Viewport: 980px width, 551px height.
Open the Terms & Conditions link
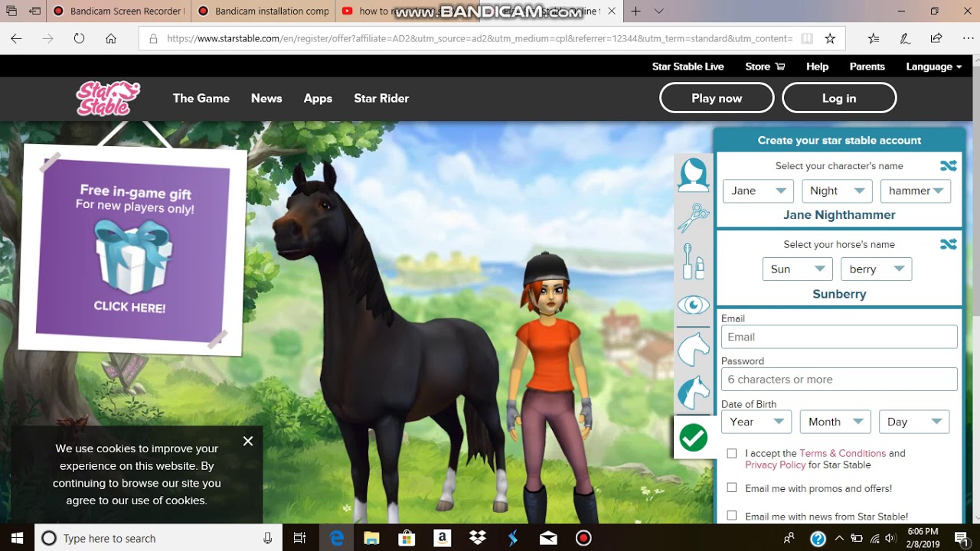tap(842, 453)
